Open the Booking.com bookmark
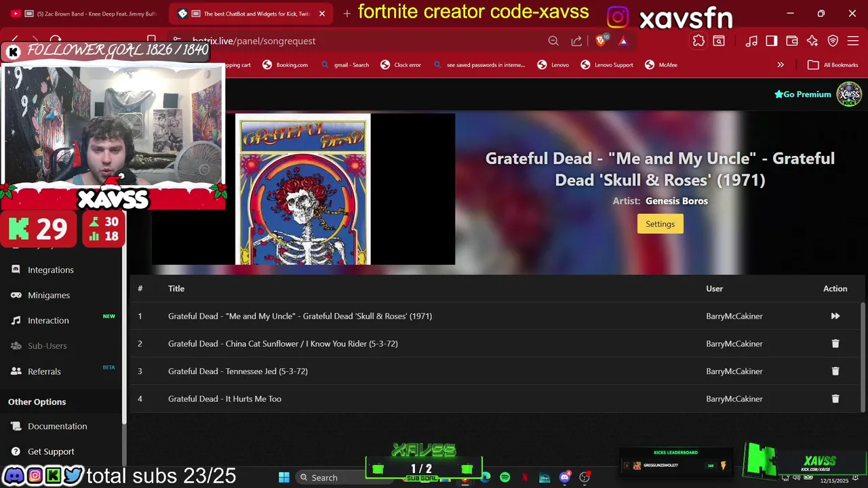The width and height of the screenshot is (868, 488). [285, 65]
